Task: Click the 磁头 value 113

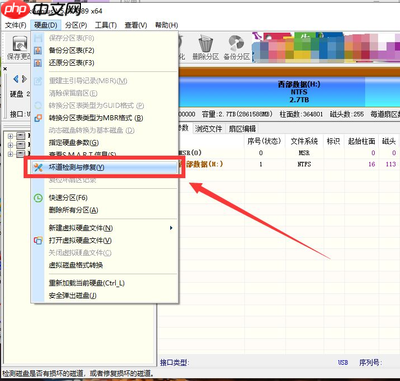Action: tap(390, 164)
